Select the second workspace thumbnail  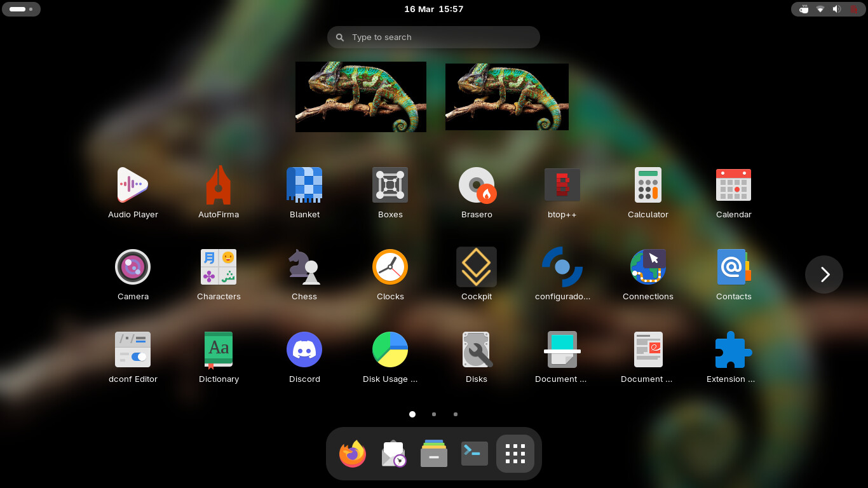click(x=507, y=97)
